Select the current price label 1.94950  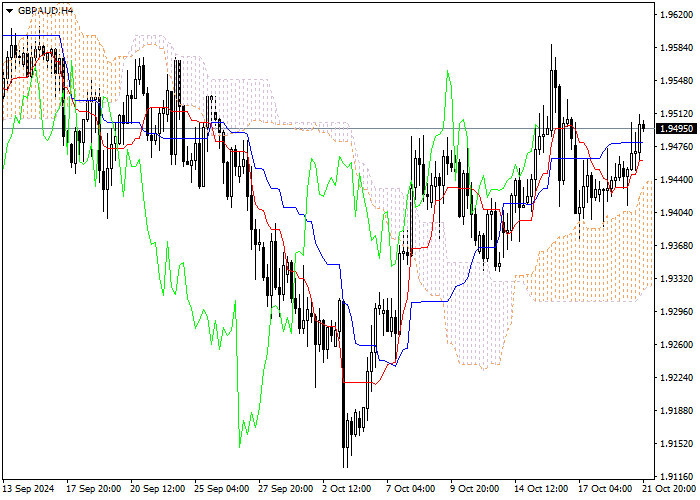coord(677,129)
